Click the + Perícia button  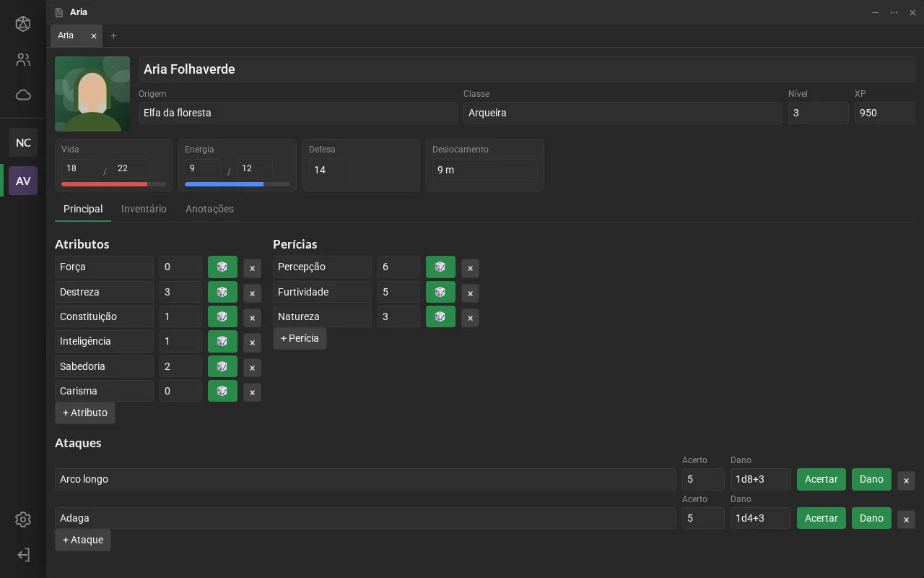[x=300, y=338]
